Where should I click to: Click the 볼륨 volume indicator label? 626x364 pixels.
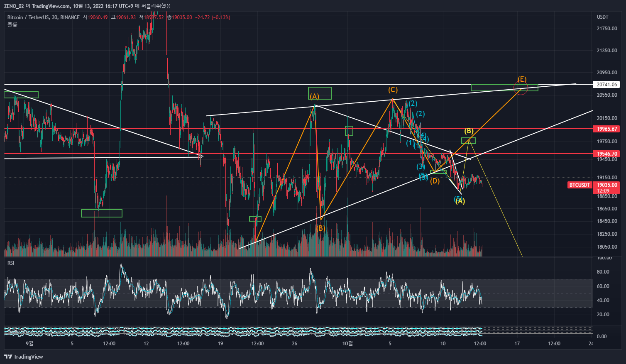point(12,24)
